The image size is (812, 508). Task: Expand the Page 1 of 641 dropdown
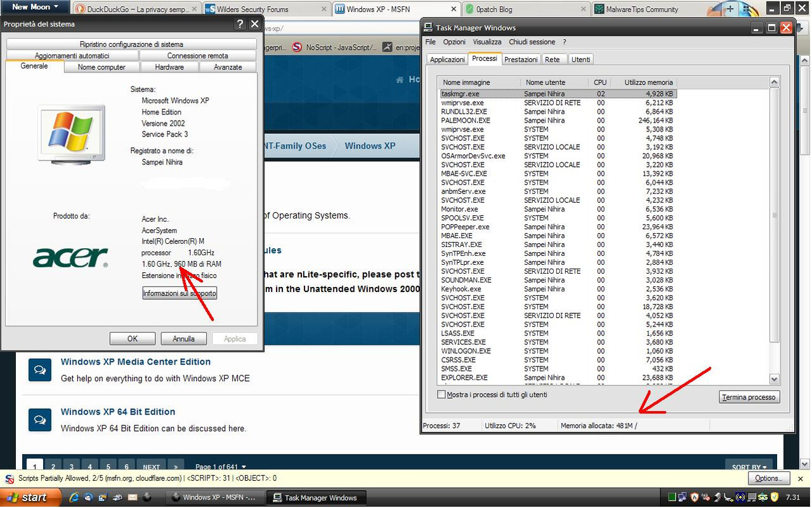click(x=220, y=467)
